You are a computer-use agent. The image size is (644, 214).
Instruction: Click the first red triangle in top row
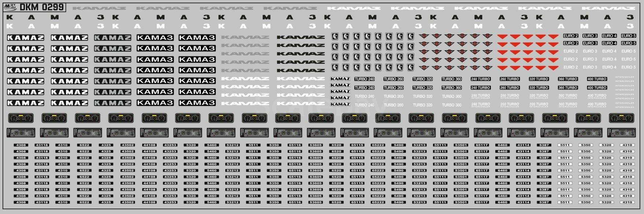click(x=502, y=36)
